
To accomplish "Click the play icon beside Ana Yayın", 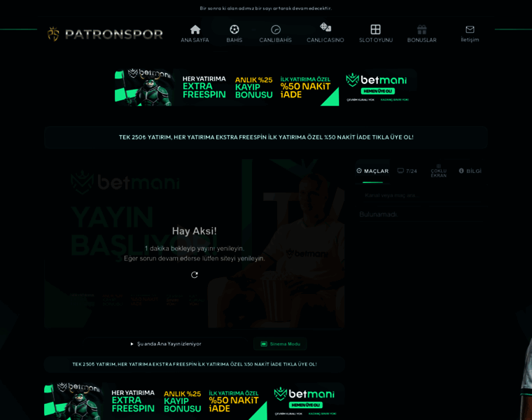I will 132,344.
